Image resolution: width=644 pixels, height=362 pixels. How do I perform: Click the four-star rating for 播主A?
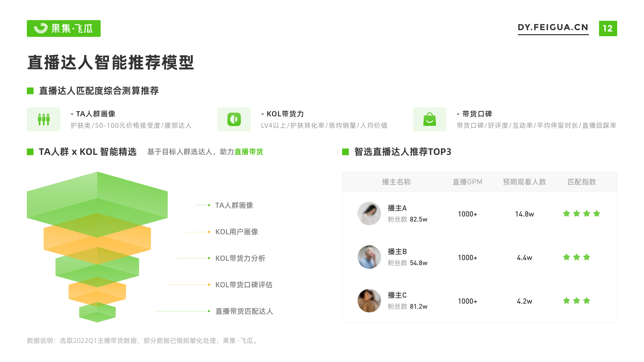pyautogui.click(x=581, y=214)
